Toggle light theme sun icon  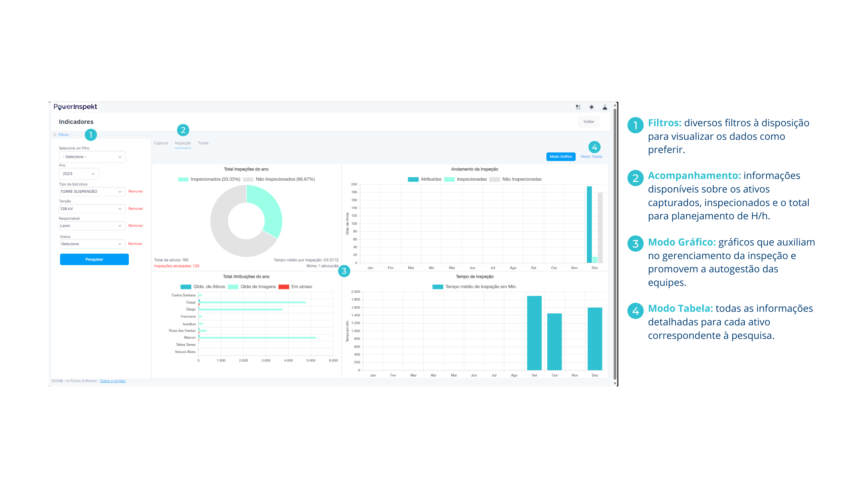click(x=591, y=107)
